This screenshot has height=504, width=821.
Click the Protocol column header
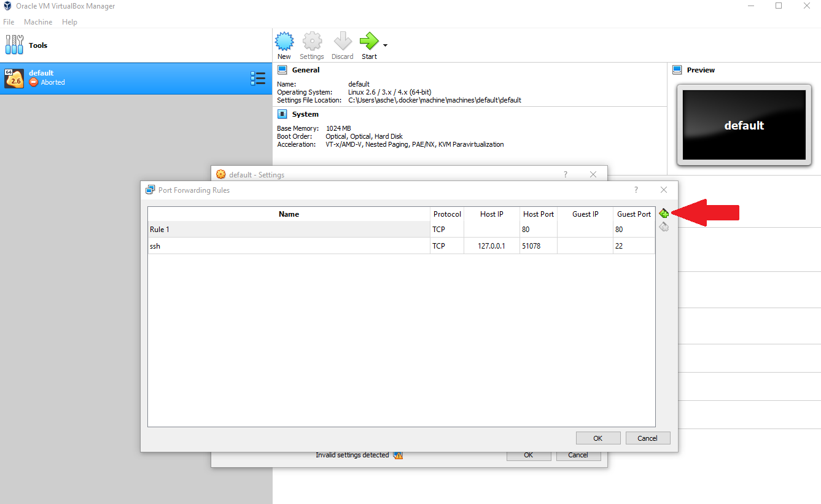[447, 214]
